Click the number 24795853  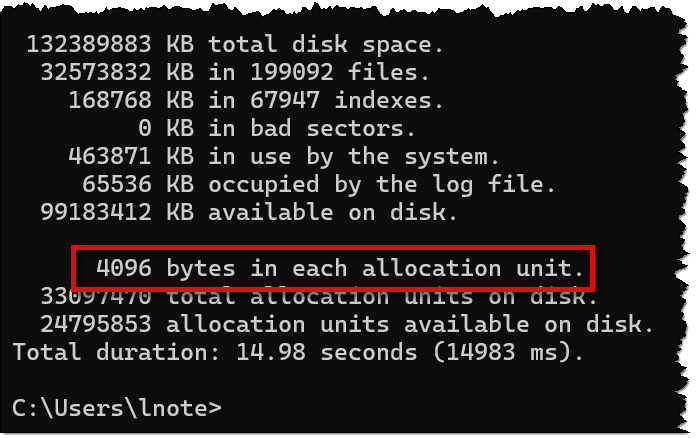(96, 324)
